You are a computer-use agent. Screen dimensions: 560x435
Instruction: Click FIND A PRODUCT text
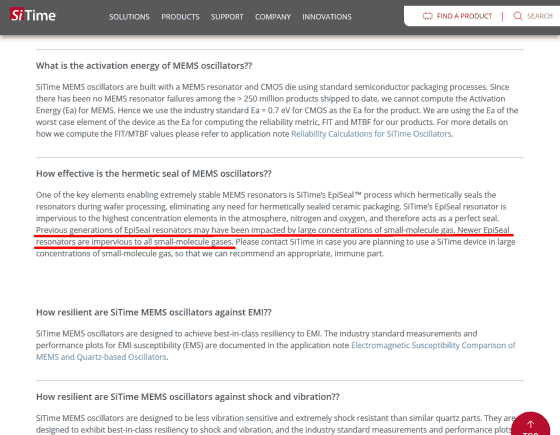464,16
